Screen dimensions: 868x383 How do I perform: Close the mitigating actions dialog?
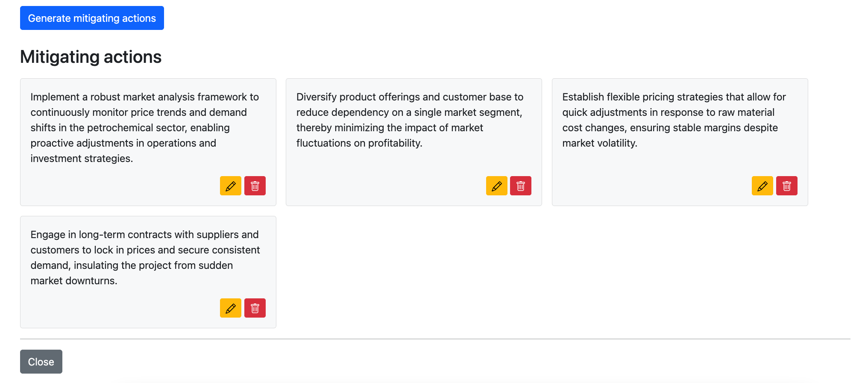41,362
